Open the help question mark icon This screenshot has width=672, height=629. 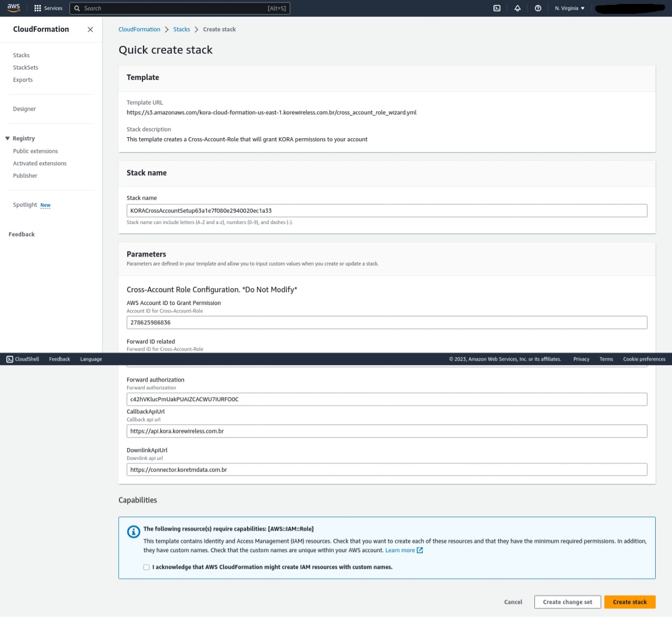coord(538,8)
